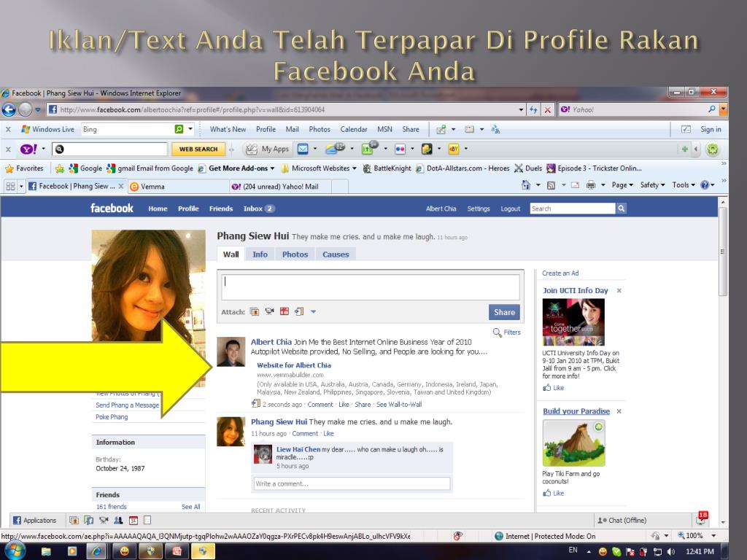Click the WEB SEARCH button on Yahoo toolbar
The image size is (747, 560).
click(198, 149)
